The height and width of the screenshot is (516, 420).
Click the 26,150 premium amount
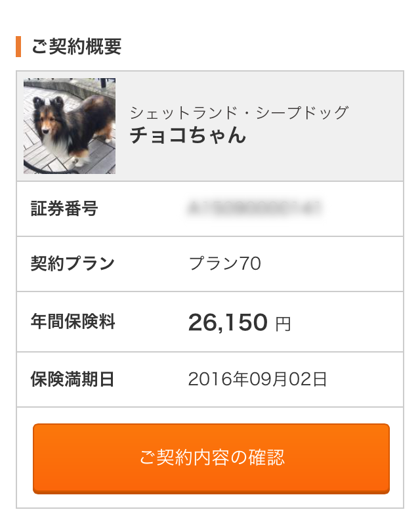[228, 322]
